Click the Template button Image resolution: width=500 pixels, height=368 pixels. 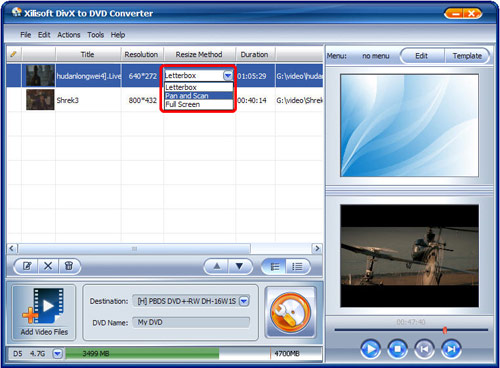point(467,56)
